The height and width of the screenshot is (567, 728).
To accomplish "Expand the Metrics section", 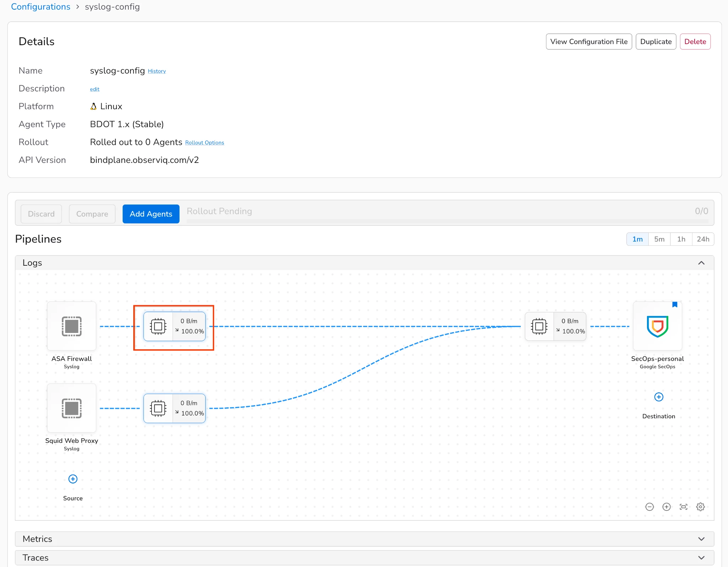I will [701, 539].
